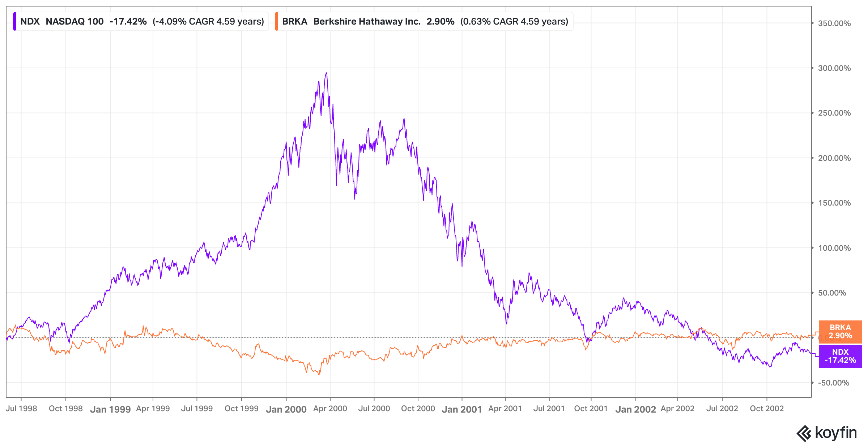Click the 350.00% y-axis label

tap(834, 23)
